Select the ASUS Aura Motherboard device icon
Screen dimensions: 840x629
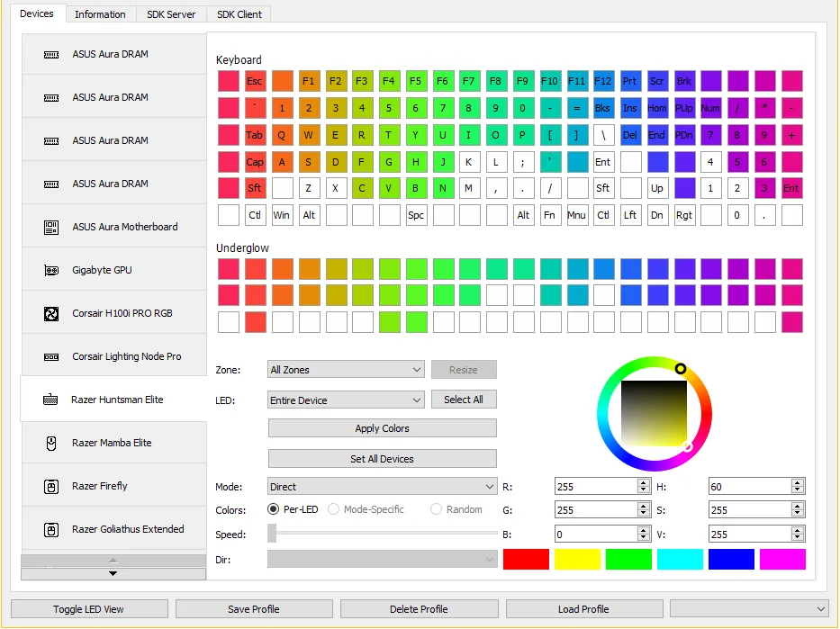click(51, 228)
